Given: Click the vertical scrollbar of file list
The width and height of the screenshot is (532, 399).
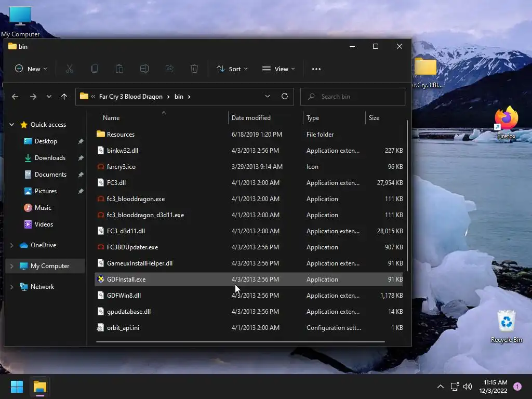Looking at the screenshot, I should click(x=407, y=195).
